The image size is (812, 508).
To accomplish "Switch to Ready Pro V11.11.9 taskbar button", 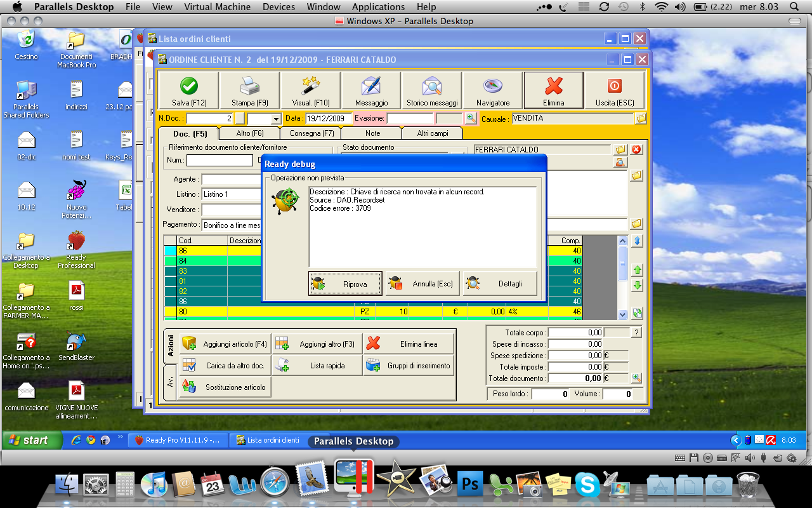I will 179,440.
